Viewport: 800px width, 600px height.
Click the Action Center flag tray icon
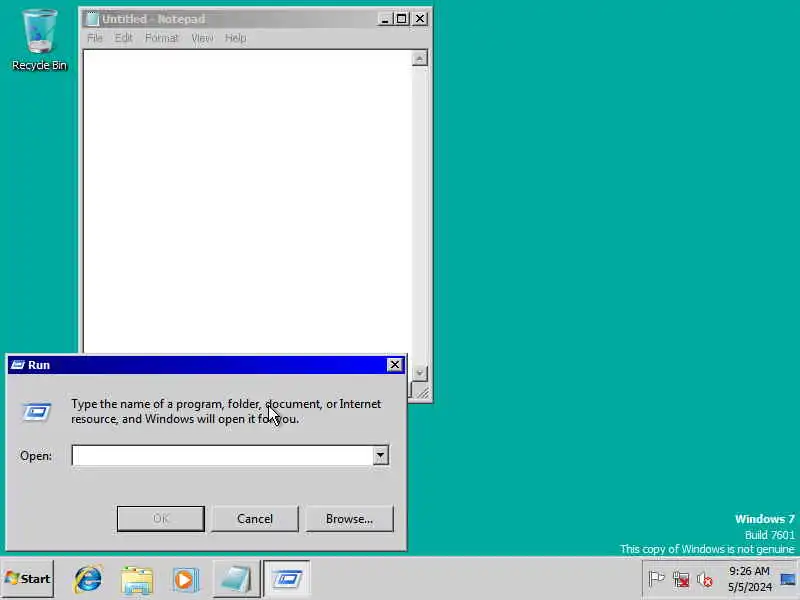tap(656, 579)
